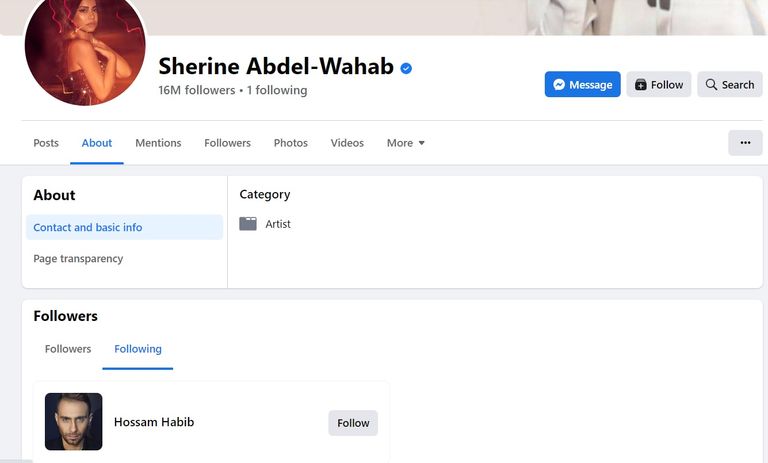Viewport: 768px width, 463px height.
Task: Open Page transparency section
Action: tap(78, 258)
